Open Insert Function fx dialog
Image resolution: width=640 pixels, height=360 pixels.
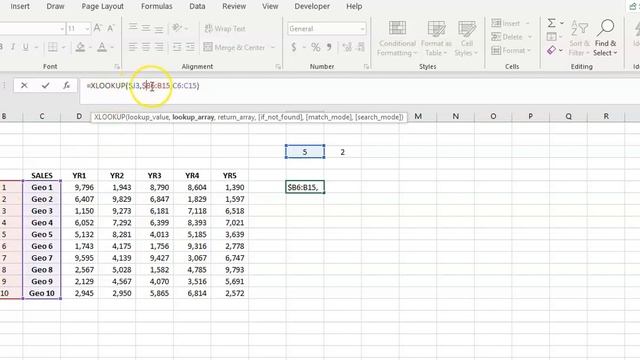coord(66,85)
